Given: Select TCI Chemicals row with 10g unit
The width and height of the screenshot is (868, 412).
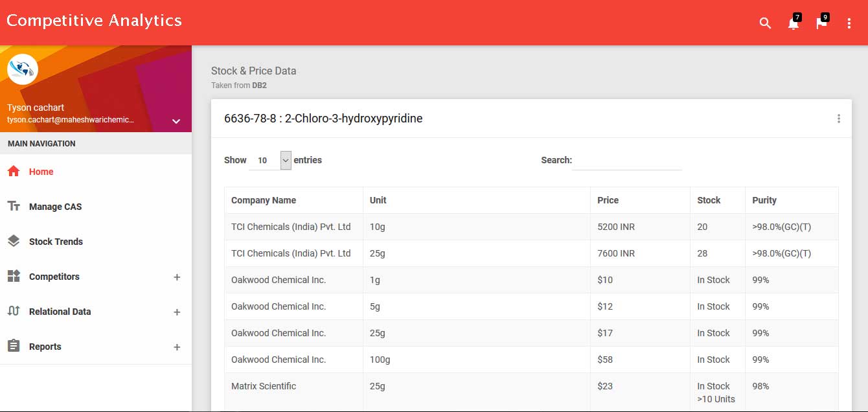Looking at the screenshot, I should pos(531,227).
